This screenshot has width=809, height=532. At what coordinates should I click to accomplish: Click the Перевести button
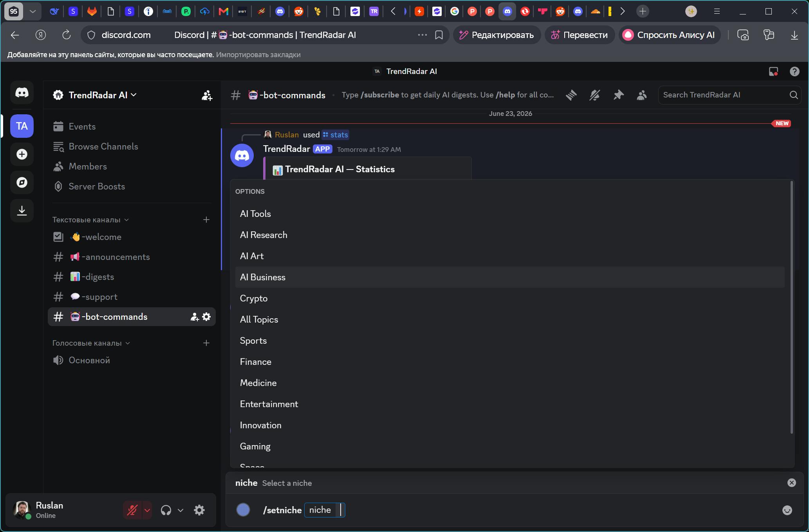tap(580, 35)
